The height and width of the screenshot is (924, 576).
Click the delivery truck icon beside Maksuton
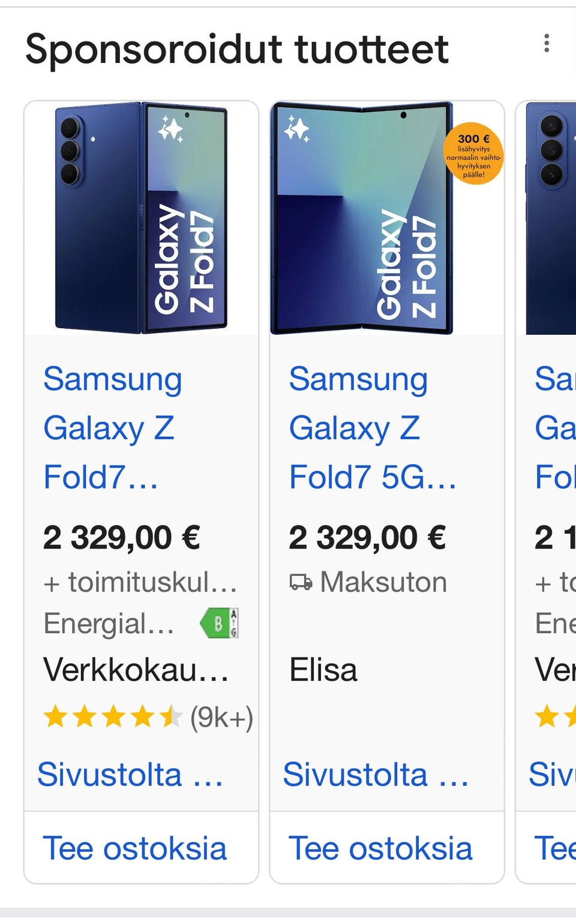(x=301, y=582)
